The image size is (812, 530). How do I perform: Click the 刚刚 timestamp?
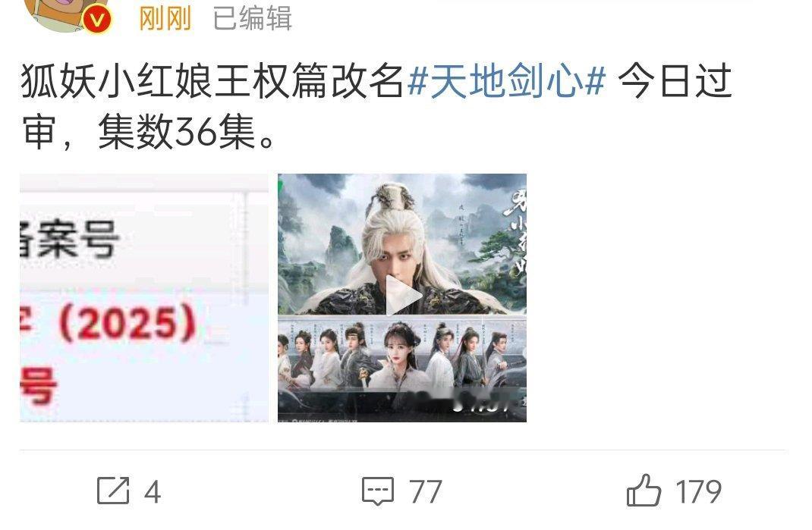(x=165, y=19)
